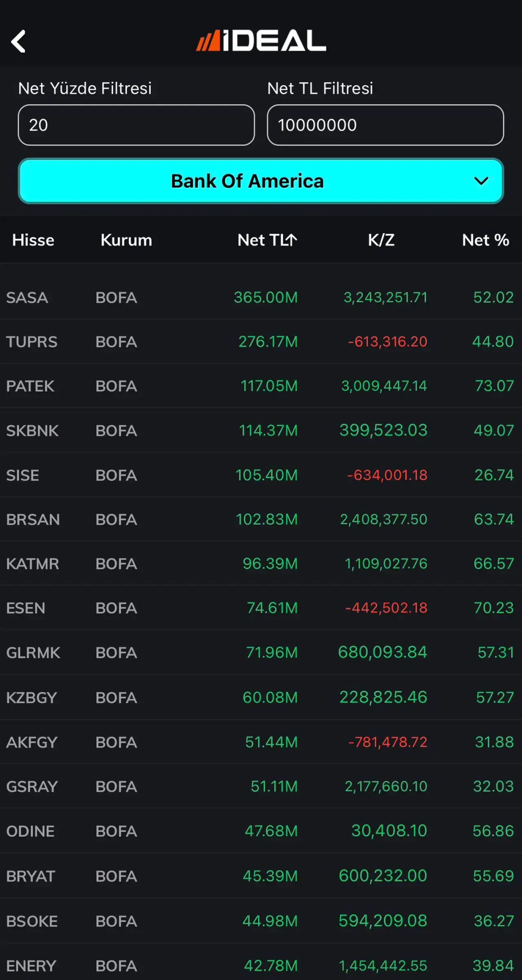522x980 pixels.
Task: Tap the AKFGY row
Action: click(x=31, y=742)
